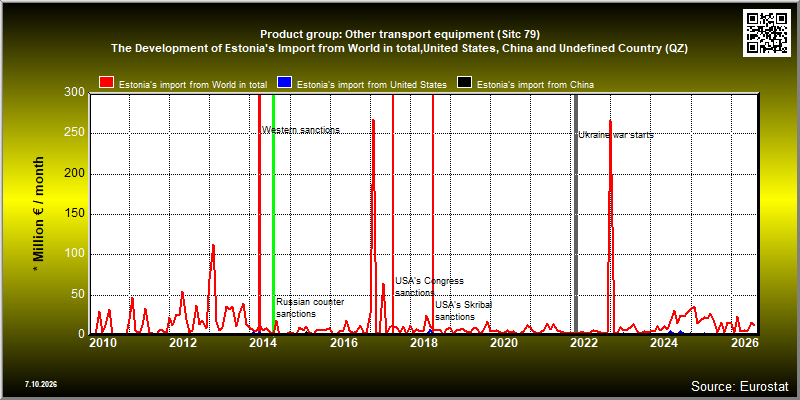Click the 'Russian counter sanctions' annotation
This screenshot has width=800, height=400.
[x=310, y=308]
